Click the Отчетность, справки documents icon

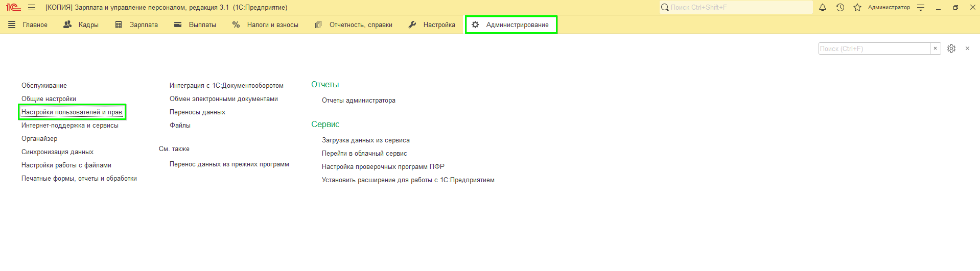tap(318, 24)
